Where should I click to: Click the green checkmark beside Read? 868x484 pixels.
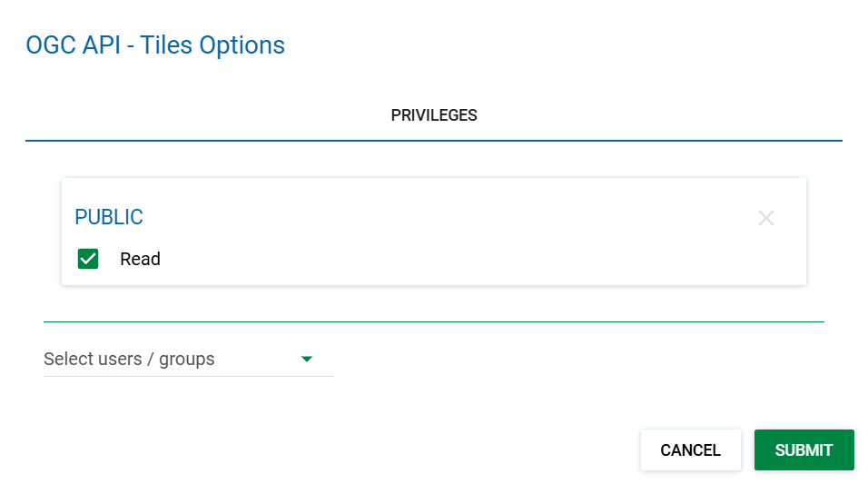pyautogui.click(x=88, y=259)
